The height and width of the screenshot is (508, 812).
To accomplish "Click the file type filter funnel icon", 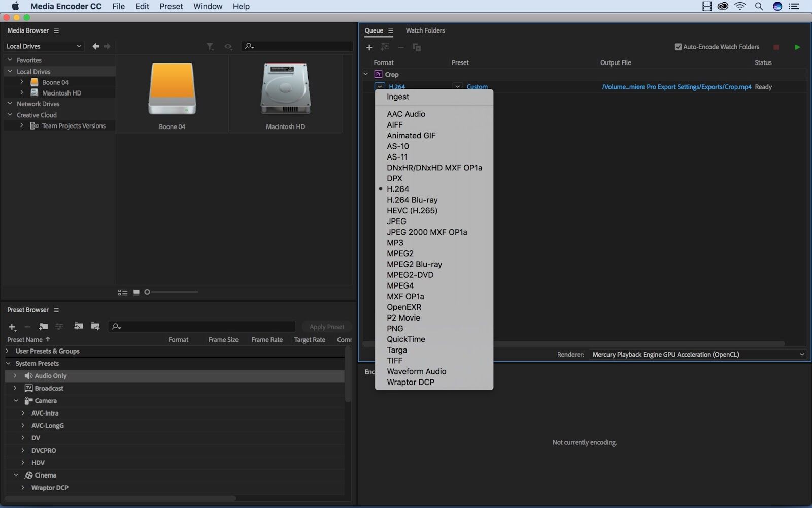I will [x=210, y=47].
